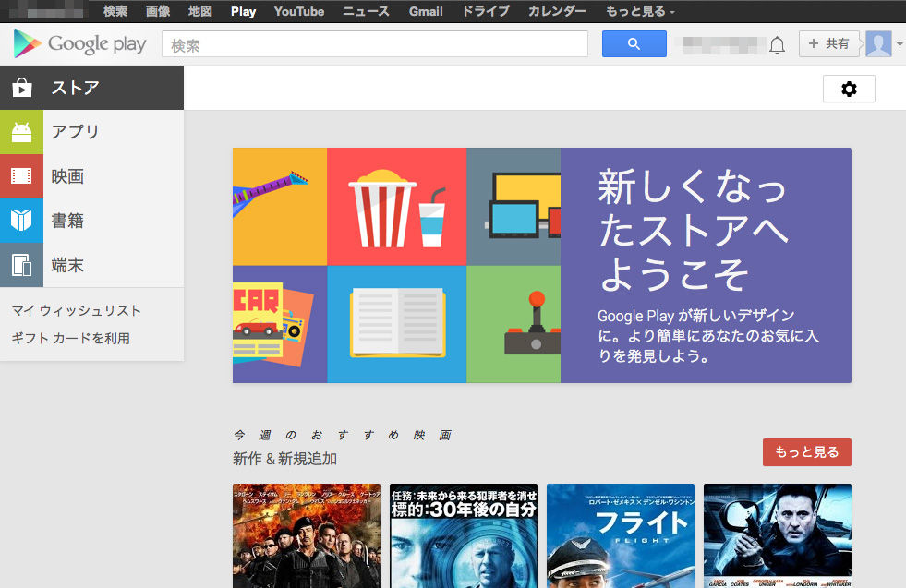Screen dimensions: 906x588
Task: Click the popcorn tile in banner
Action: 396,206
